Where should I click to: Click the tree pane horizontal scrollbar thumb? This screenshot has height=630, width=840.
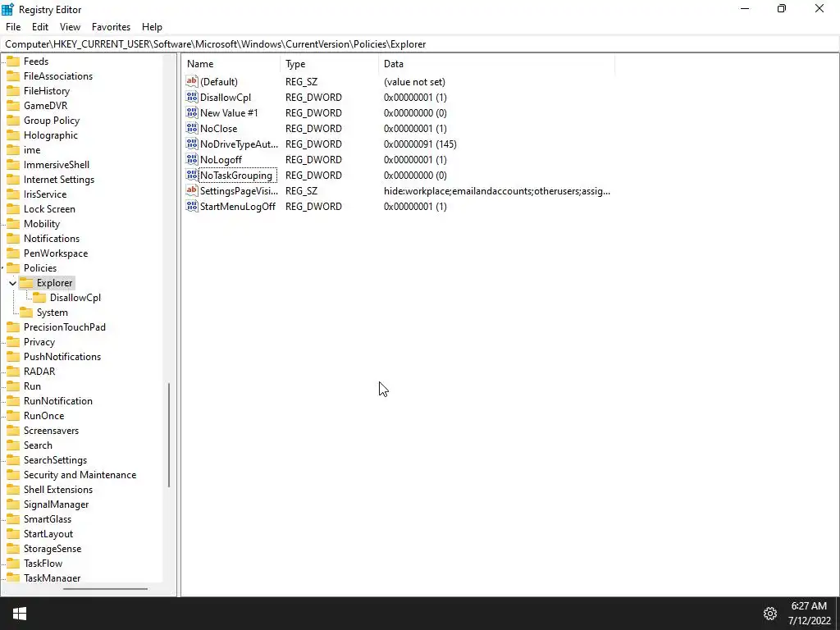click(105, 589)
